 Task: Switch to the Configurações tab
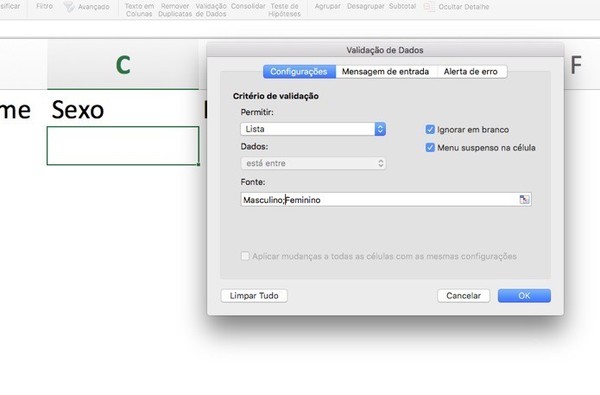point(299,72)
